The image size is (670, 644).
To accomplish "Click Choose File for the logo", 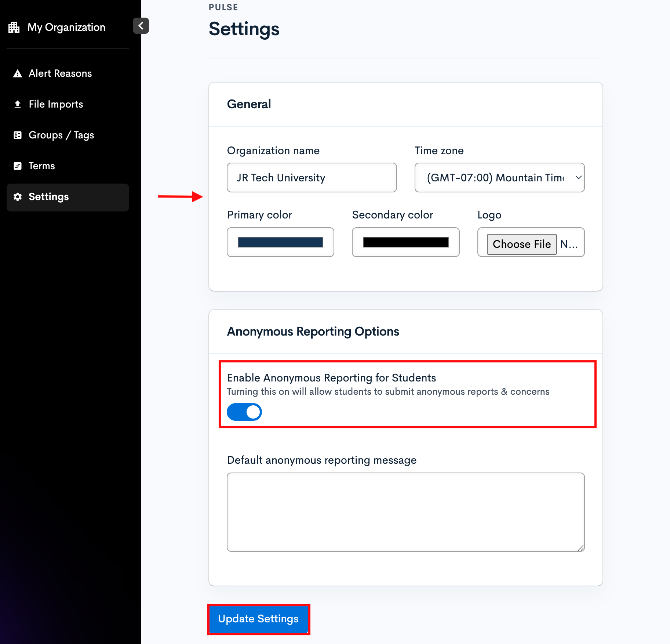I will point(521,244).
